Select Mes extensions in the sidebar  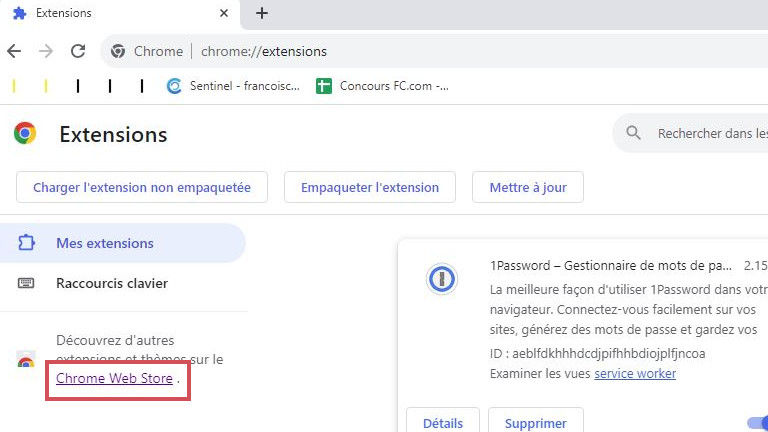pos(104,243)
